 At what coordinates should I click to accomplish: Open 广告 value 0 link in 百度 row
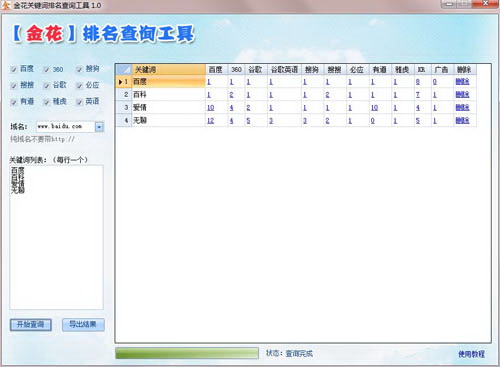435,82
